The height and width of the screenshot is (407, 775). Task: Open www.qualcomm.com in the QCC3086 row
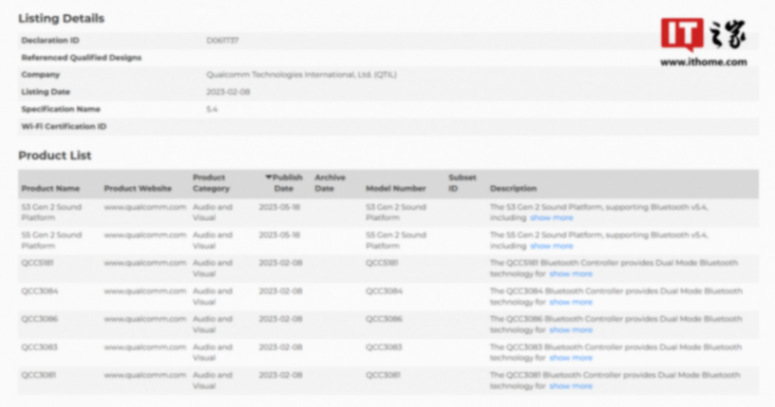(145, 319)
